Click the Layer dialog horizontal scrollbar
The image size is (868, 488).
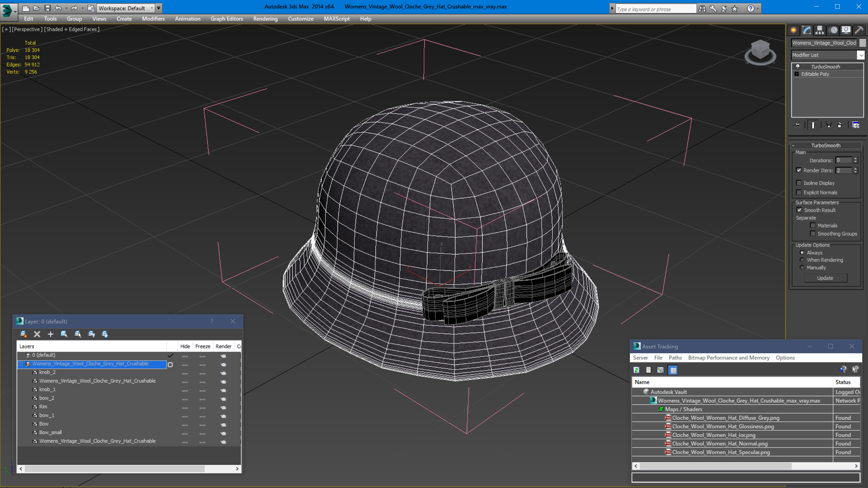click(129, 469)
